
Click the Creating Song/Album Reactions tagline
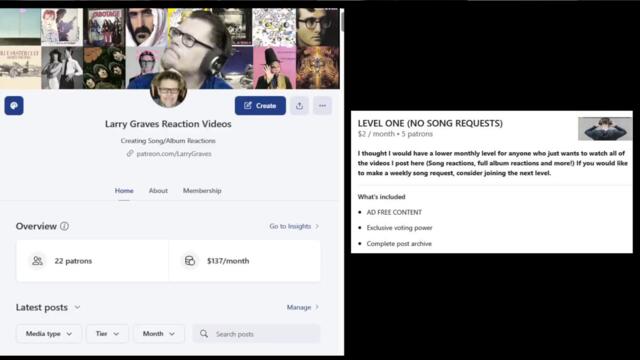pos(168,141)
